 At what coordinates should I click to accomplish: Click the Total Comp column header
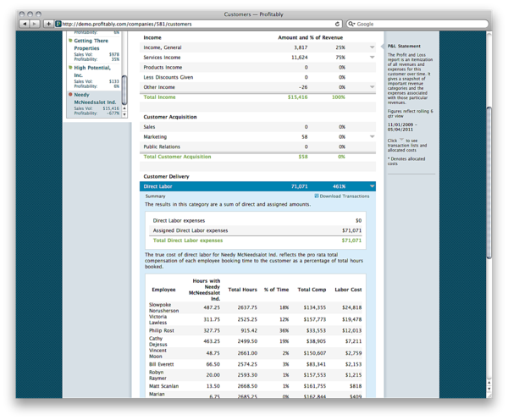(312, 290)
